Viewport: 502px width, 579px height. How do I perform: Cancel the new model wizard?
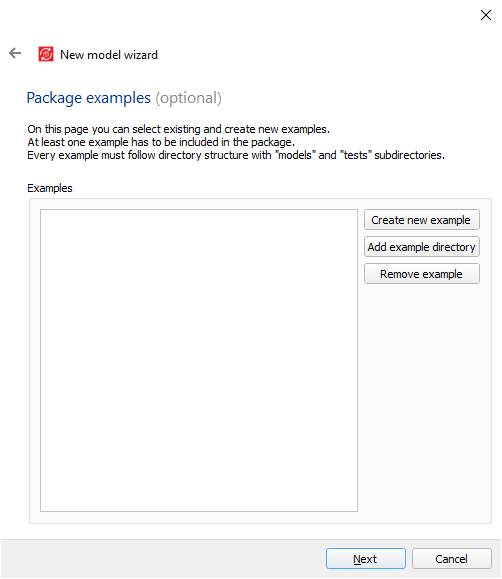(451, 559)
